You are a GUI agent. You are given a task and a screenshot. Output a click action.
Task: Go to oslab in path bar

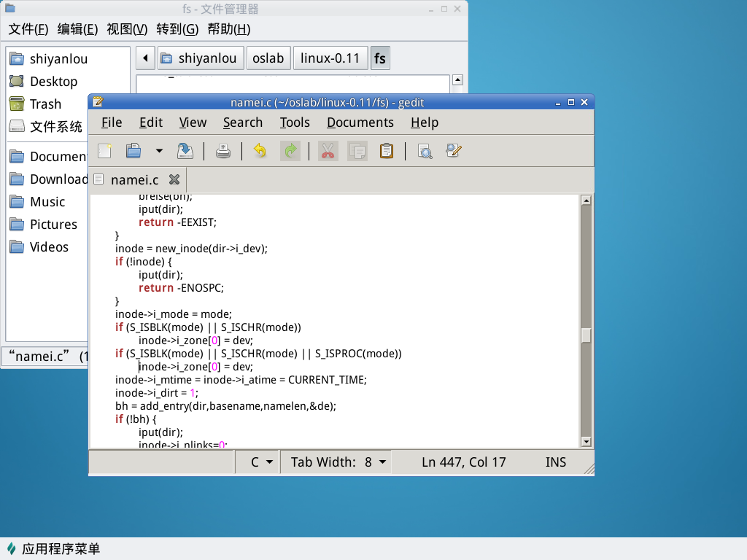tap(268, 58)
